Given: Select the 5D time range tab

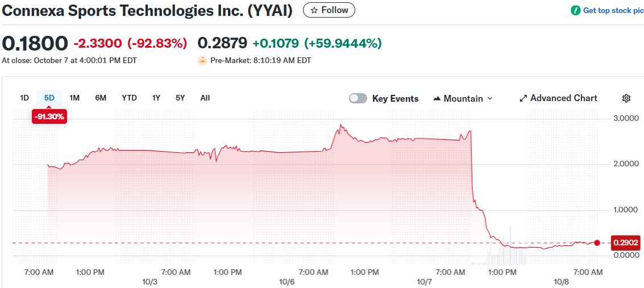Looking at the screenshot, I should 49,98.
